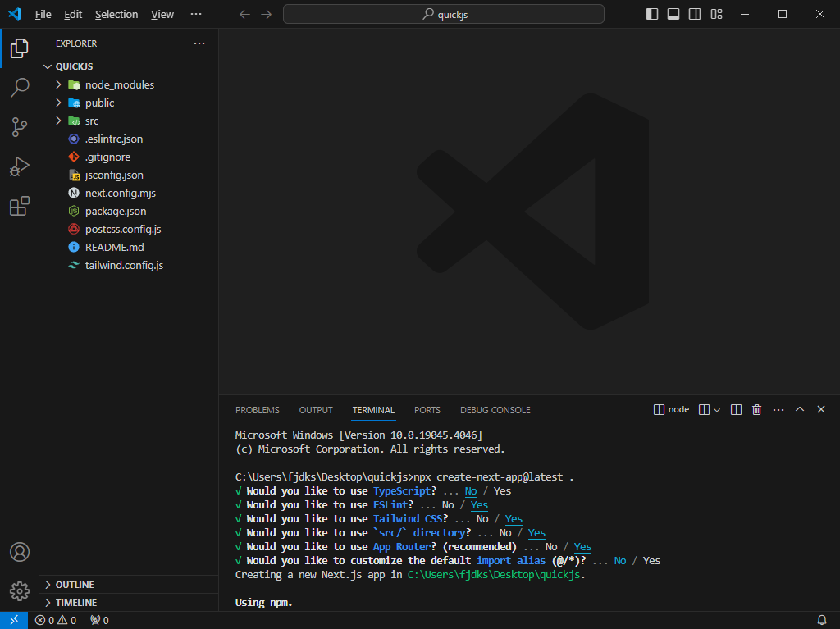Switch to the Ports tab
Screen dimensions: 840x629
(x=427, y=410)
